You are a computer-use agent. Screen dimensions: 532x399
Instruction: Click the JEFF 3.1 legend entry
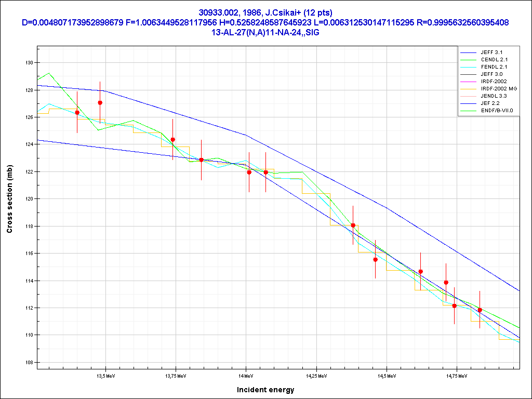[x=491, y=52]
